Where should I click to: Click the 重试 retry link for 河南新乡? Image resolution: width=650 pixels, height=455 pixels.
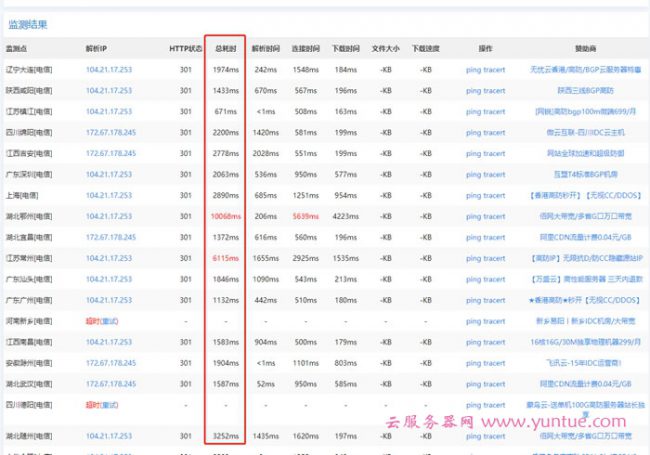pyautogui.click(x=99, y=321)
